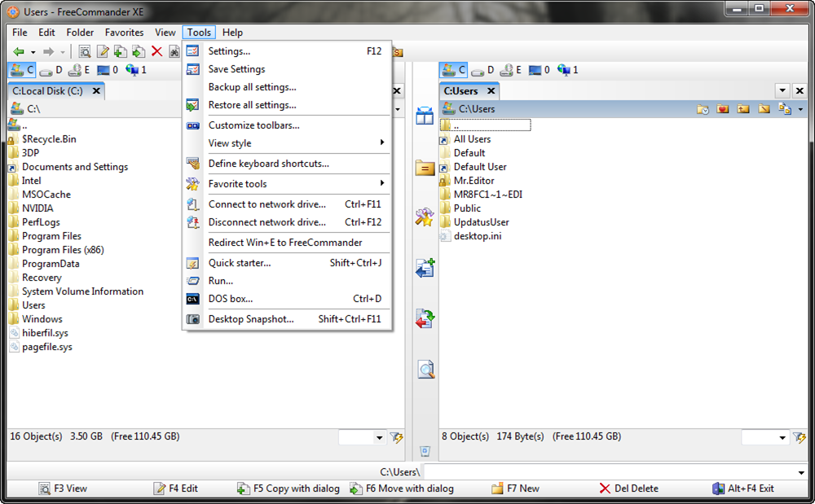
Task: Choose Connect to network drive...
Action: (x=287, y=204)
